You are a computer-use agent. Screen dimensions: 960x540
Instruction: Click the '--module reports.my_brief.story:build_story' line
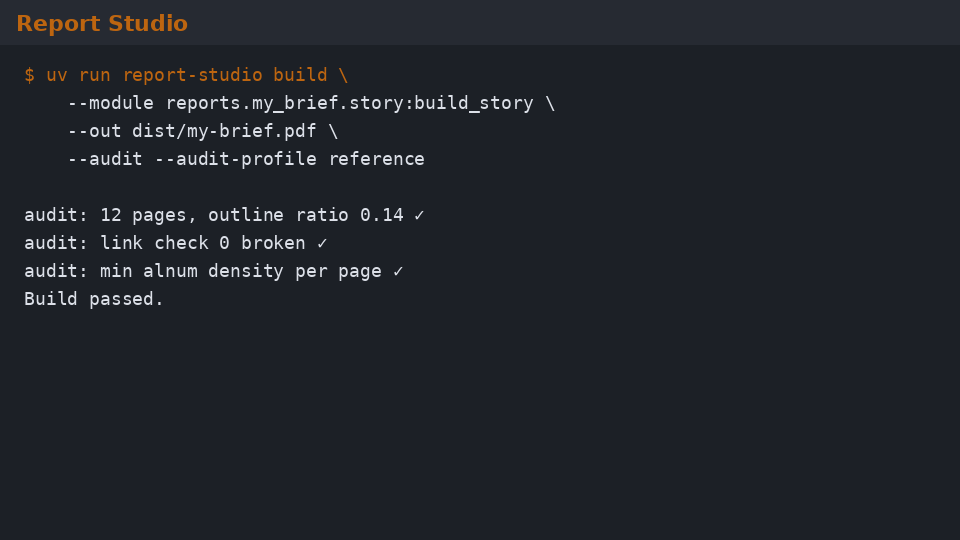click(311, 103)
